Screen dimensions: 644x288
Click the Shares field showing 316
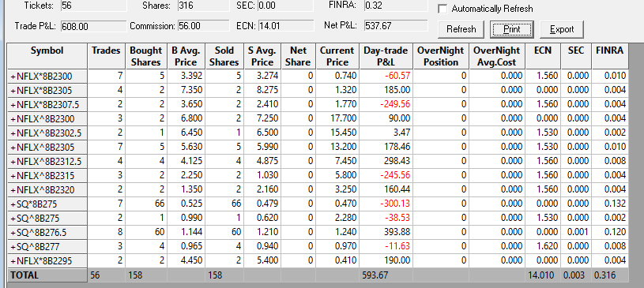point(204,6)
